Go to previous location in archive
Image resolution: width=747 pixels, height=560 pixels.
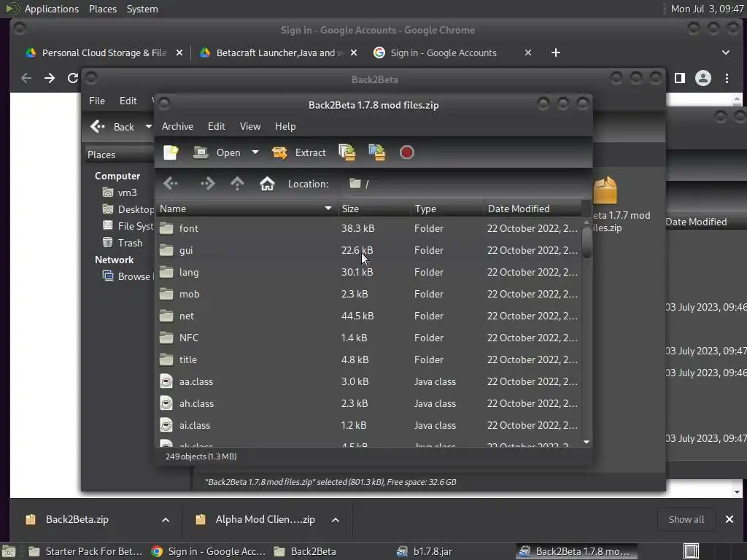pos(171,184)
